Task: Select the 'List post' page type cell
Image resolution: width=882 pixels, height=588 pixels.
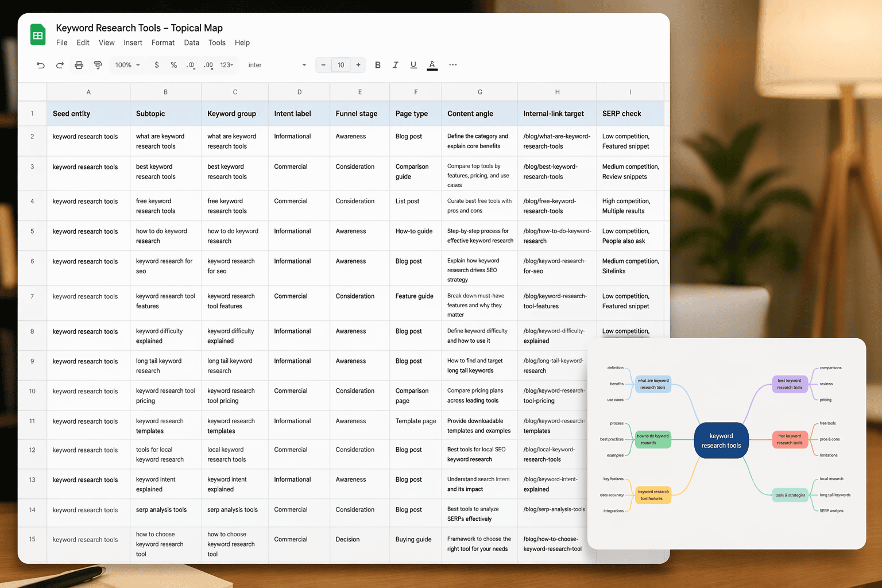Action: [x=416, y=206]
